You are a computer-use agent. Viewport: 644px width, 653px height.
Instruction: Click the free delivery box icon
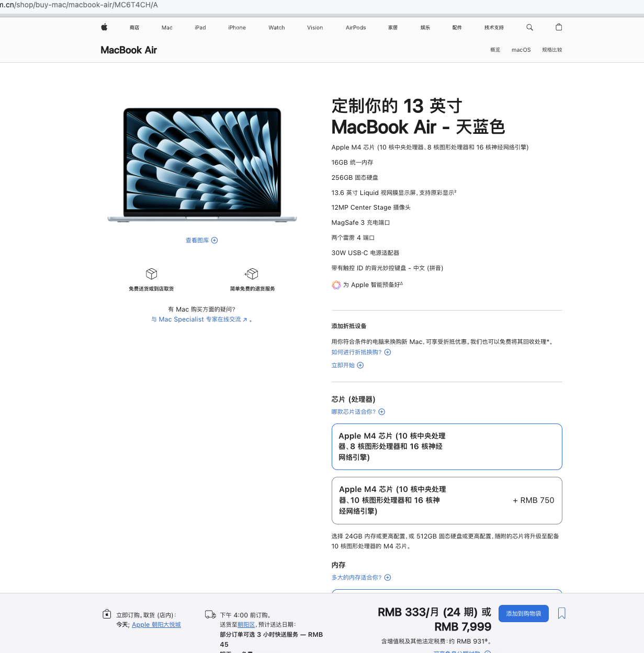(x=152, y=273)
